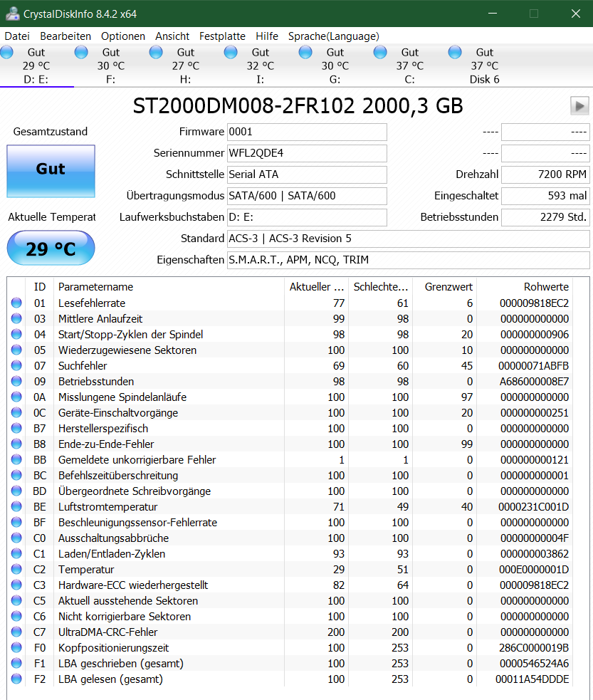This screenshot has width=593, height=700.
Task: Click status icon for Geräte-Einschaltvorgänge
Action: click(16, 412)
